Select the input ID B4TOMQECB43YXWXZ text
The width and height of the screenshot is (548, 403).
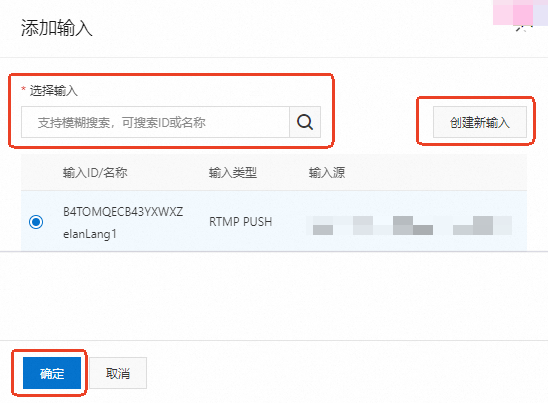point(123,211)
